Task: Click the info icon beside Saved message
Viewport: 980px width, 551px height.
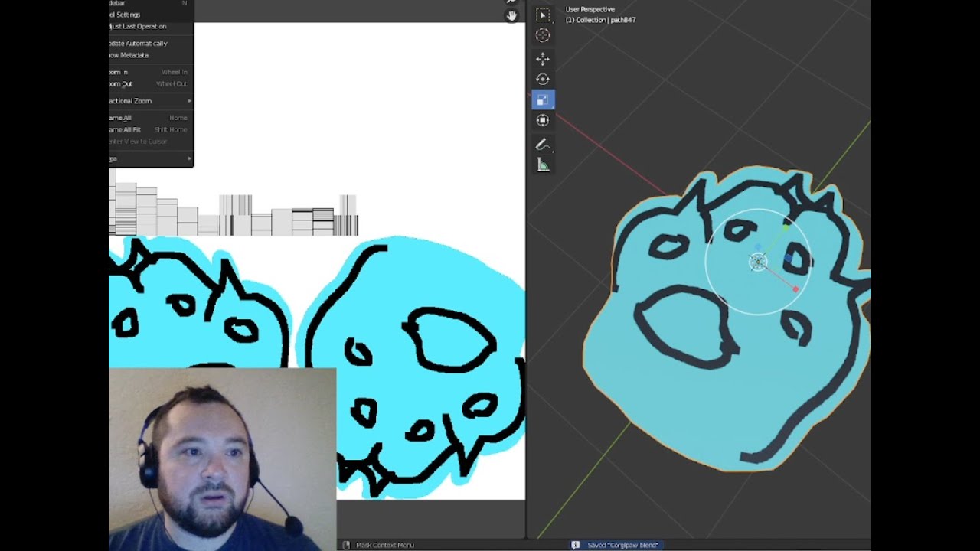Action: click(575, 545)
